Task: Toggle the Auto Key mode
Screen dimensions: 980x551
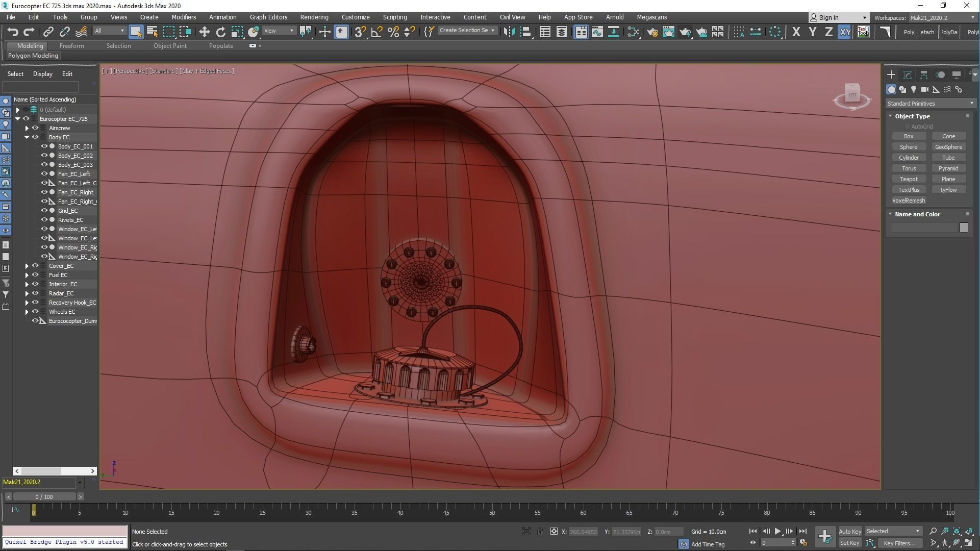Action: click(x=849, y=531)
